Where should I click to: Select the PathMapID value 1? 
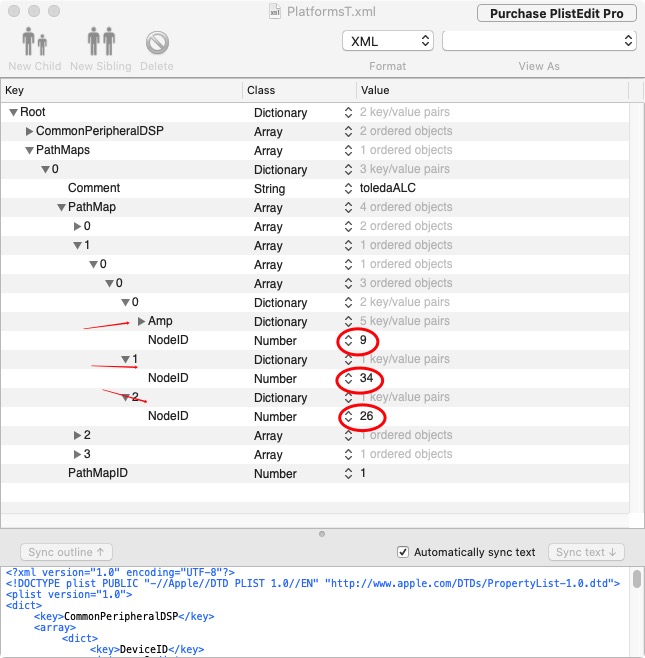click(363, 473)
